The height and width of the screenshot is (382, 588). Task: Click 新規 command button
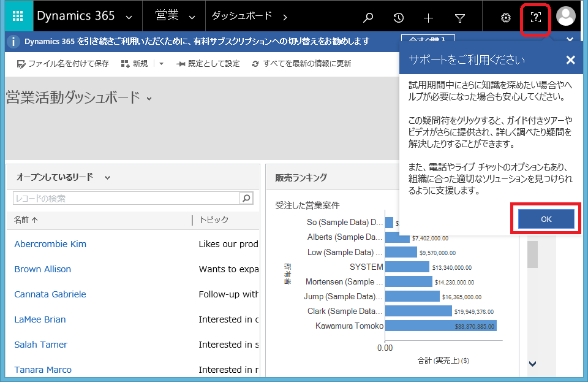pyautogui.click(x=134, y=64)
